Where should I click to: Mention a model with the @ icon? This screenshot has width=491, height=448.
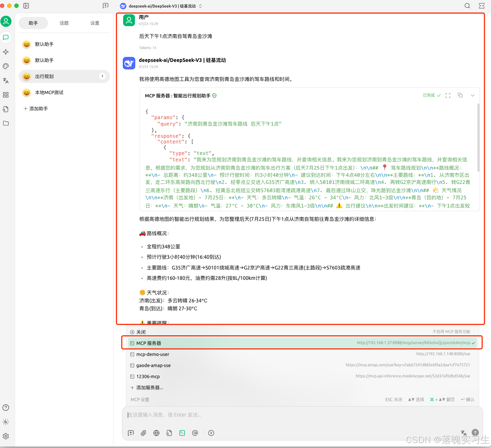(x=195, y=433)
